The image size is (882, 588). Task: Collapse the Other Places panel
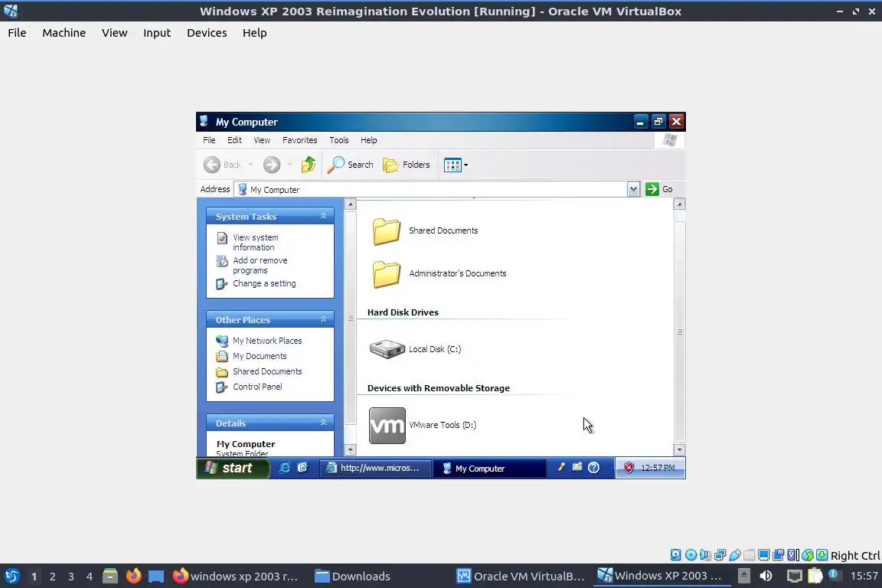[x=323, y=319]
